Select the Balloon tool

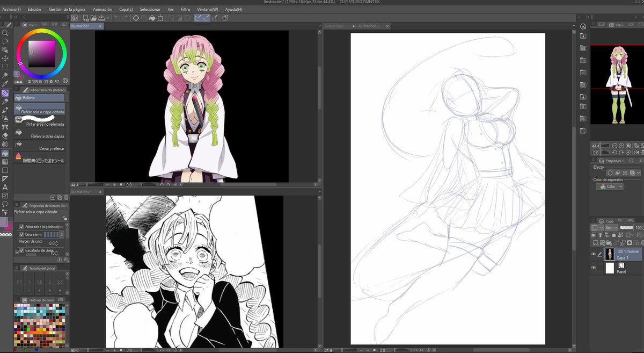[5, 204]
